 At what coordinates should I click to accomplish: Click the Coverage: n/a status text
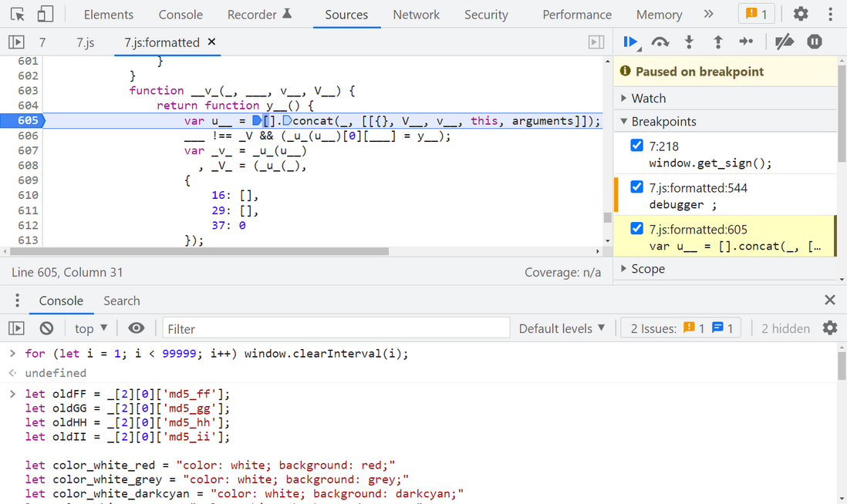pos(562,273)
